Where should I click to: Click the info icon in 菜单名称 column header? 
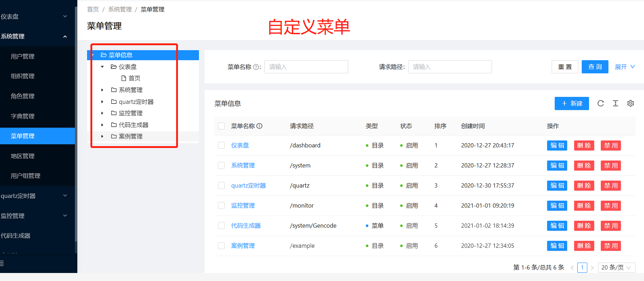(x=259, y=126)
